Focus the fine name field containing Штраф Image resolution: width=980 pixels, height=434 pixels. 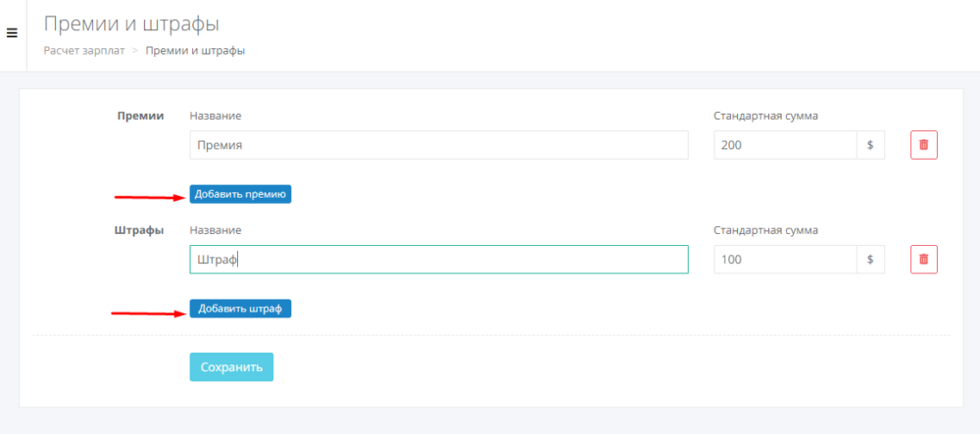click(439, 260)
